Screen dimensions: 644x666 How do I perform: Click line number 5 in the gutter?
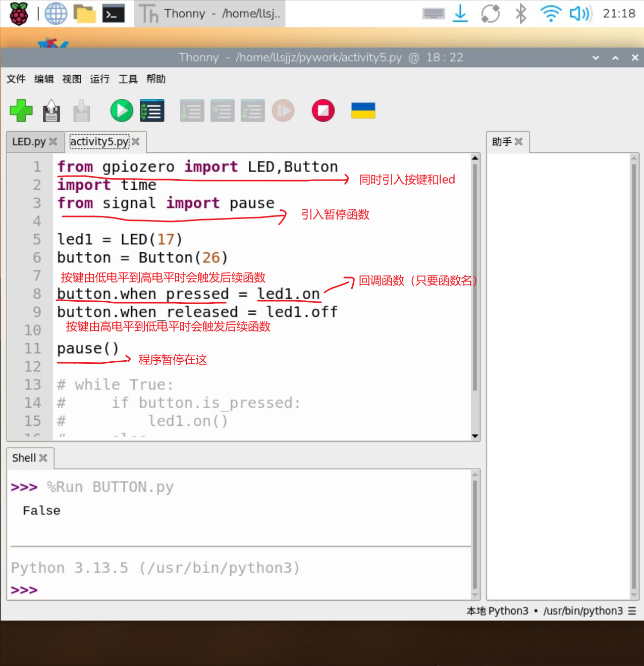37,239
